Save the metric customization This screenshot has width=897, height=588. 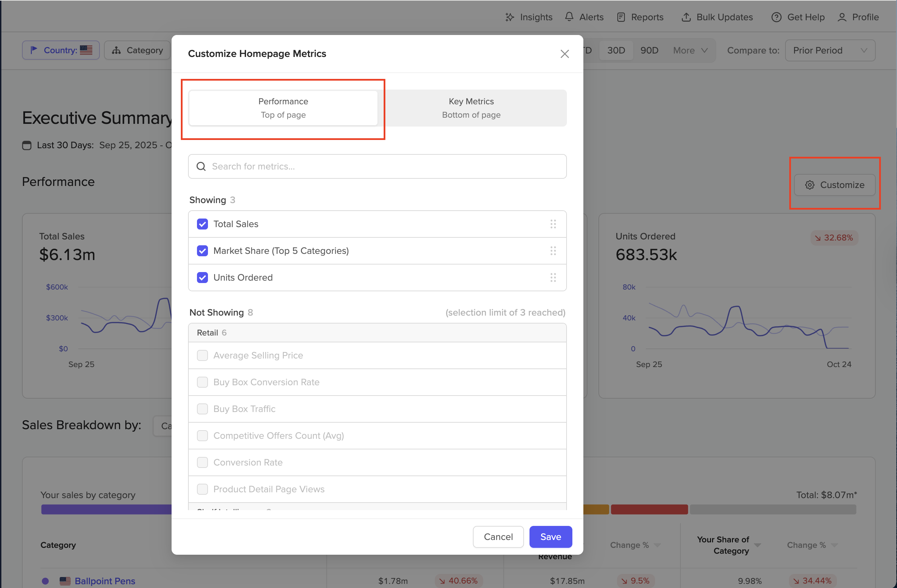[x=550, y=537]
